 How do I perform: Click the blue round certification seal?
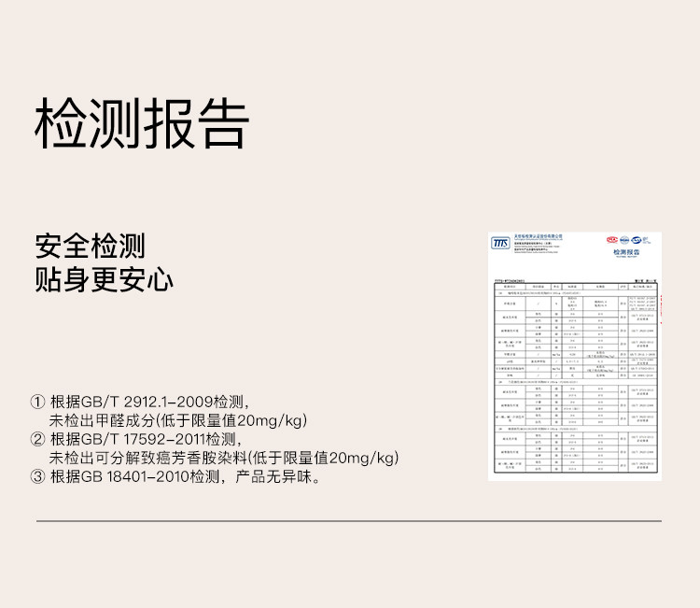[625, 240]
